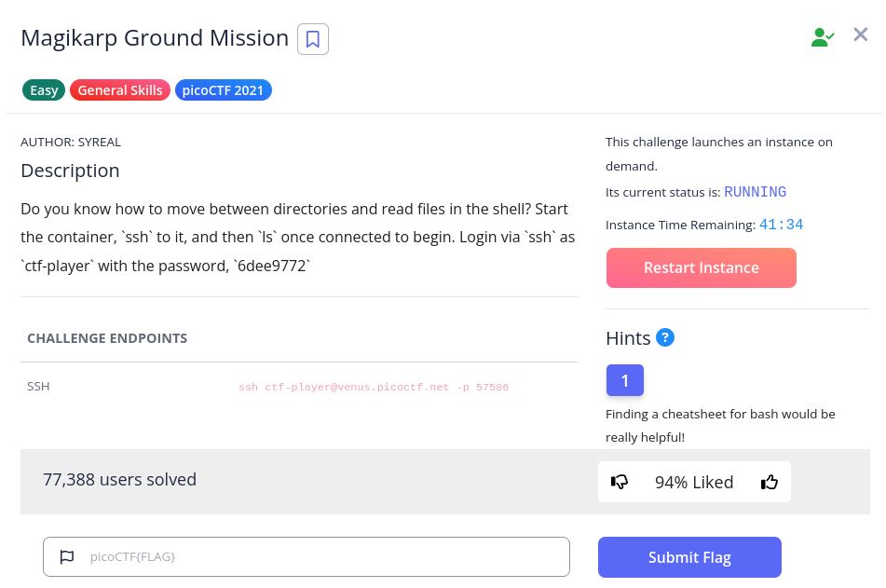The image size is (886, 588).
Task: Select the picoCTF 2021 event badge
Action: pos(223,90)
